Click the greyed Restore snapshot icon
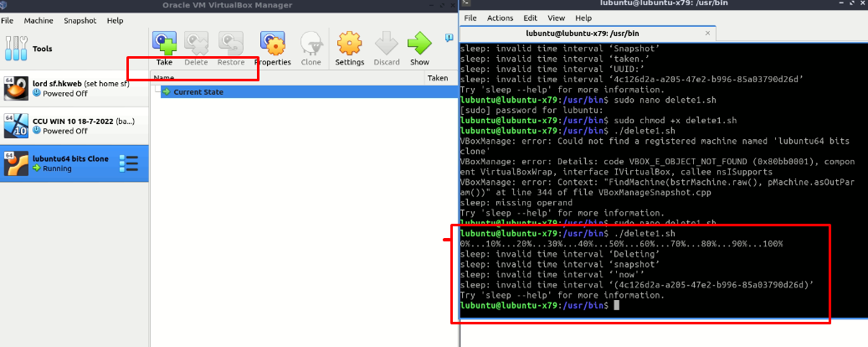The width and height of the screenshot is (868, 347). pyautogui.click(x=231, y=44)
